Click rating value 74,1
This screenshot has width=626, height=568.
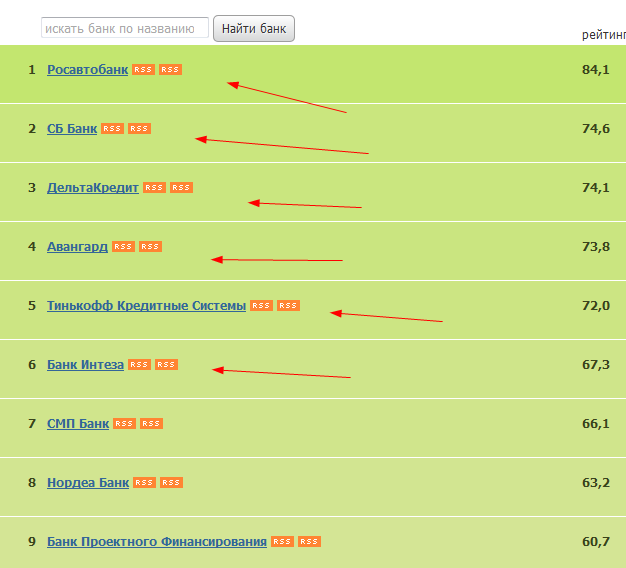[596, 188]
